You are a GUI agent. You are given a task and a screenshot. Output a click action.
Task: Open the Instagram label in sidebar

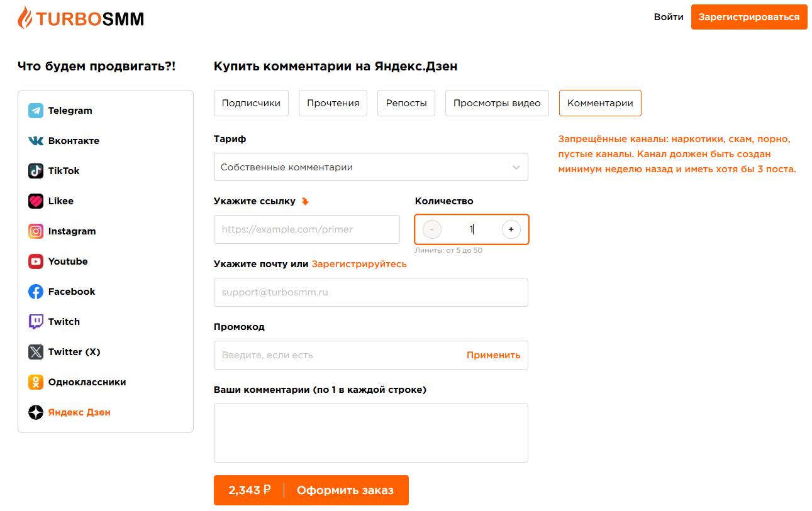72,231
